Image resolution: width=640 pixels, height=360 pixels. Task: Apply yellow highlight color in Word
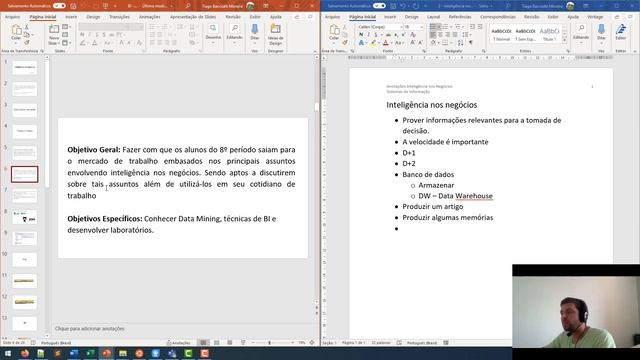tap(373, 43)
